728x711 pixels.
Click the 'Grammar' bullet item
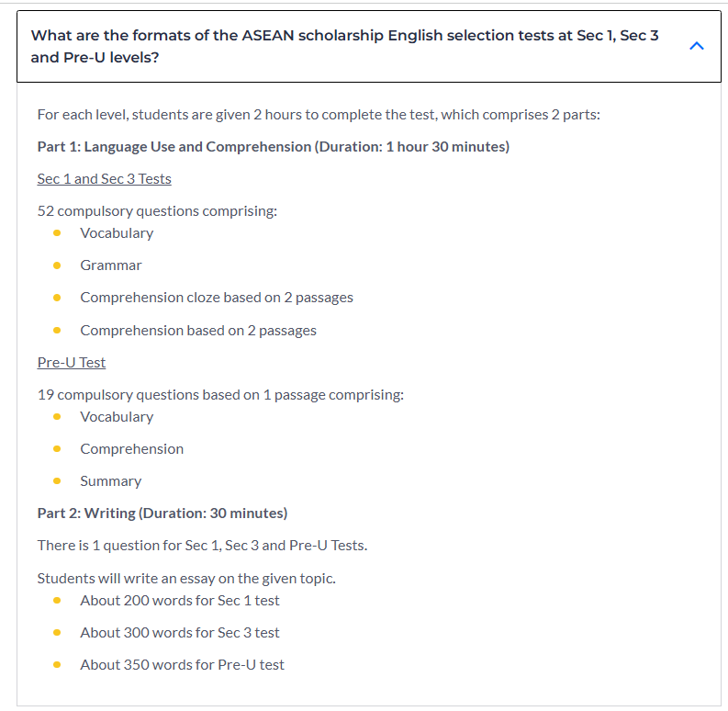coord(111,265)
